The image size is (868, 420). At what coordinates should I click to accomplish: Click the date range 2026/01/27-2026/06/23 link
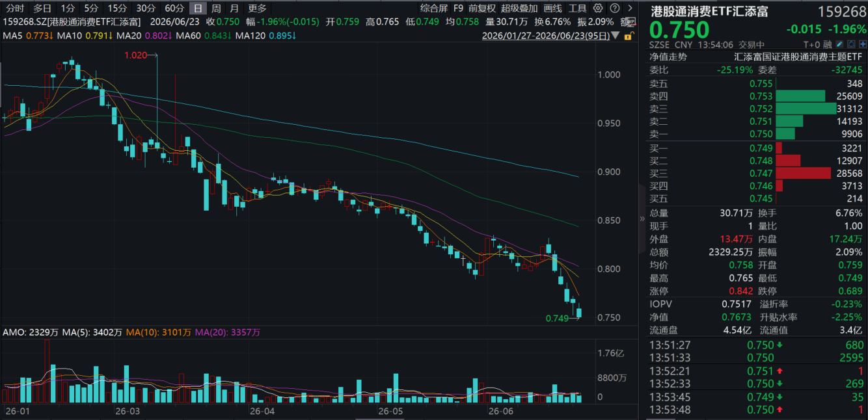tap(547, 36)
